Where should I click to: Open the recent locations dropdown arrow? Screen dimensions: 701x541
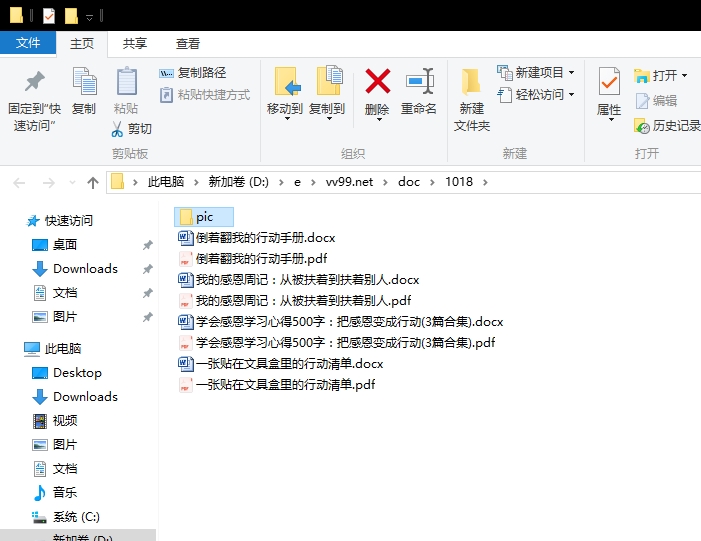point(72,182)
